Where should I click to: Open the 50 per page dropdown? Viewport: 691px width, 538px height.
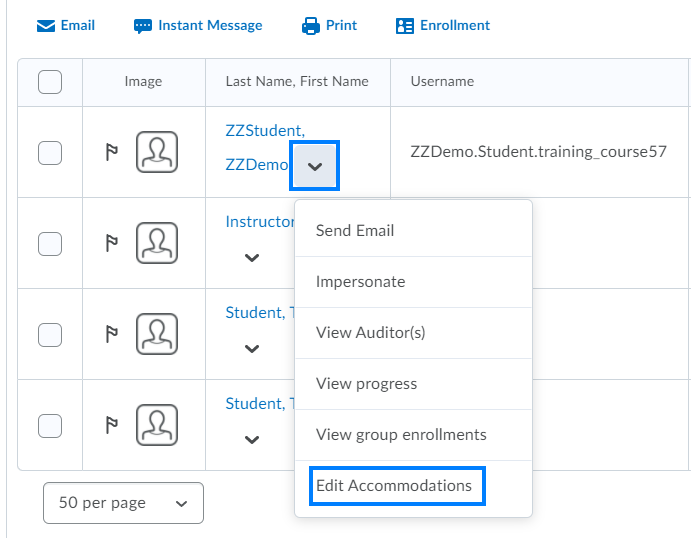pos(123,503)
